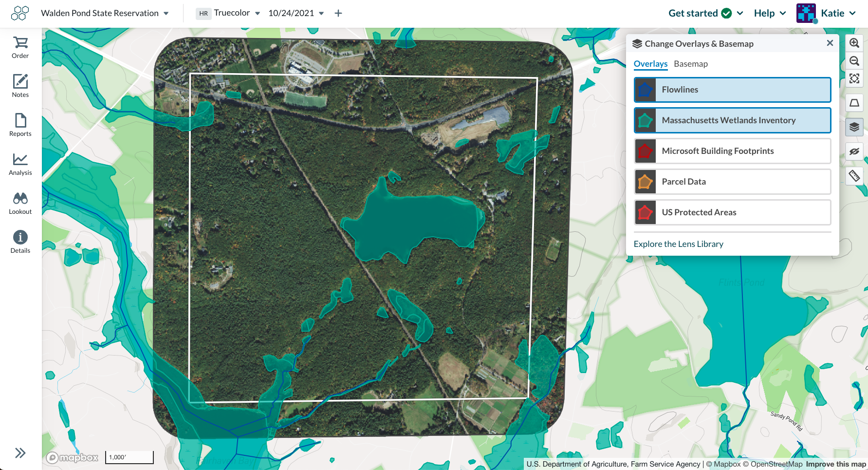Open the Details info panel

click(20, 242)
